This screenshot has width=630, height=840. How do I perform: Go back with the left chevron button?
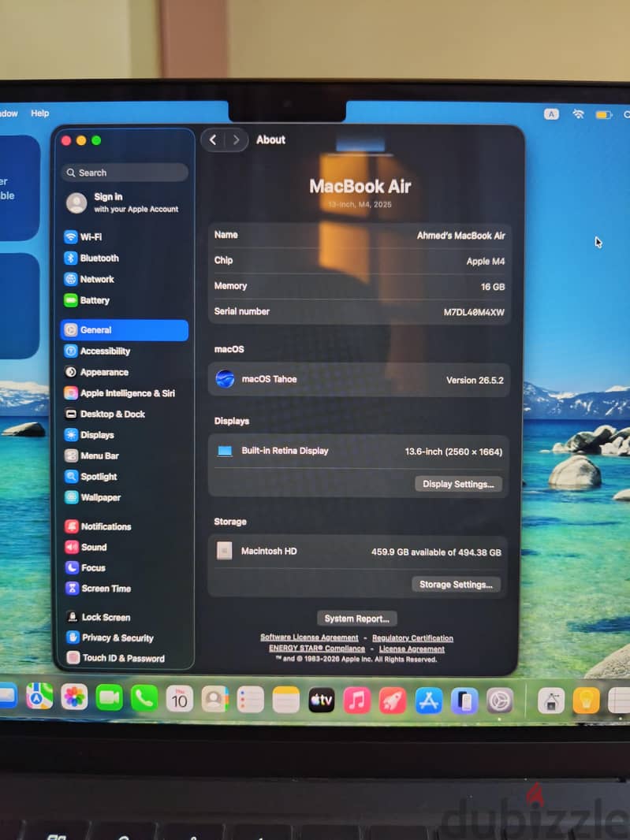coord(213,139)
